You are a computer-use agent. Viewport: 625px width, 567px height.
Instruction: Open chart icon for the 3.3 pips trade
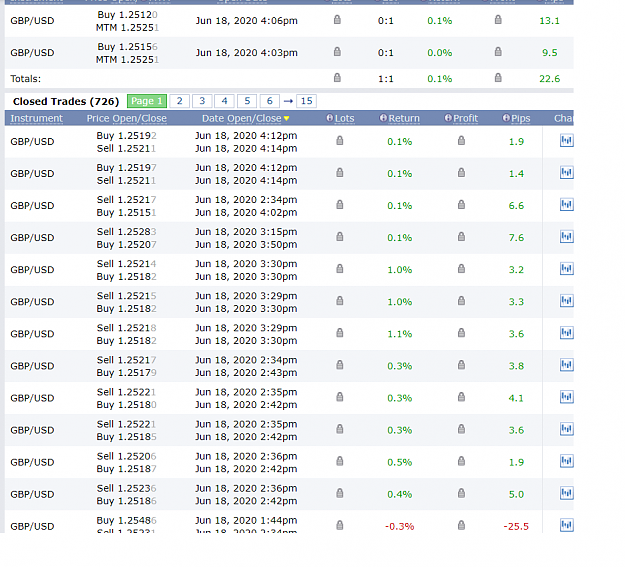click(566, 301)
